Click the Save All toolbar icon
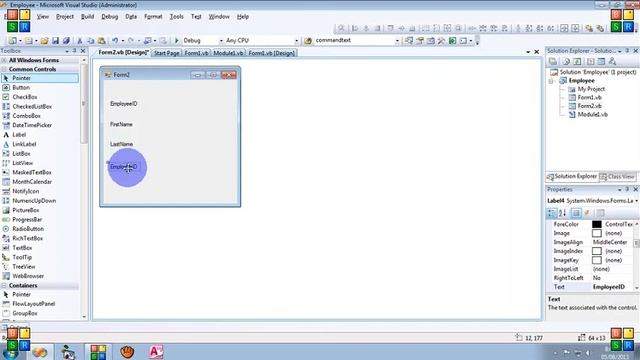 pos(66,40)
